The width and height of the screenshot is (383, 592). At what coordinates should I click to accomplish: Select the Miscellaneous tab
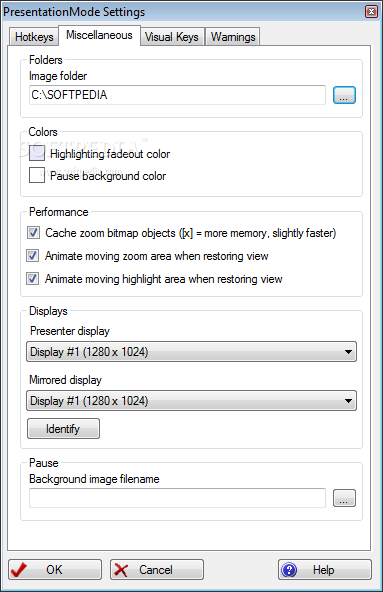(x=99, y=35)
